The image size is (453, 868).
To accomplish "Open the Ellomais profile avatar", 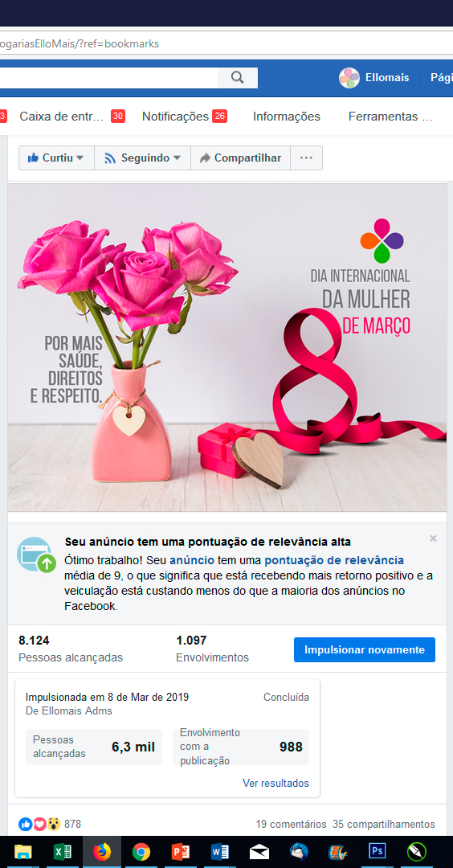I will 349,77.
